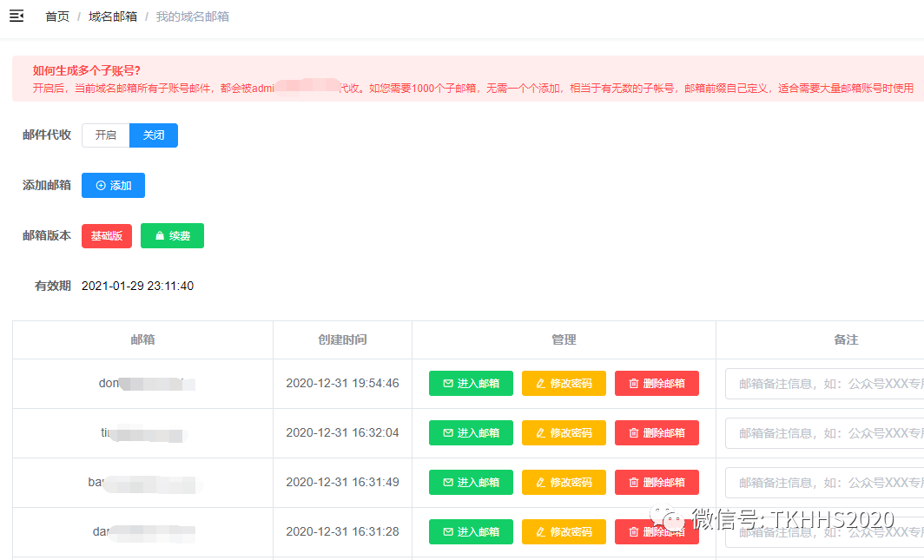Click the 邮箱 column header
The height and width of the screenshot is (560, 924).
coord(142,339)
